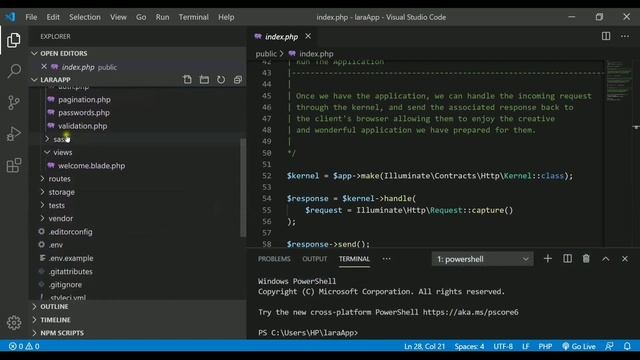
Task: Kill terminal with trash icon
Action: click(x=586, y=259)
